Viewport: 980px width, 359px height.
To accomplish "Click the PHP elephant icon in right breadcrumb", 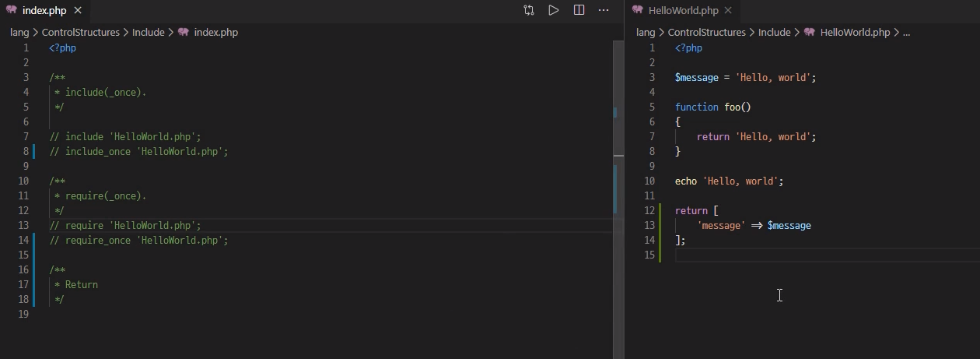I will pos(810,33).
